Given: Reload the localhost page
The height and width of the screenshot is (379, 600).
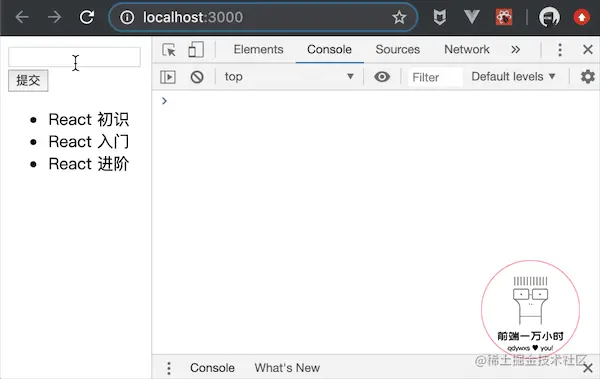Looking at the screenshot, I should (x=87, y=17).
